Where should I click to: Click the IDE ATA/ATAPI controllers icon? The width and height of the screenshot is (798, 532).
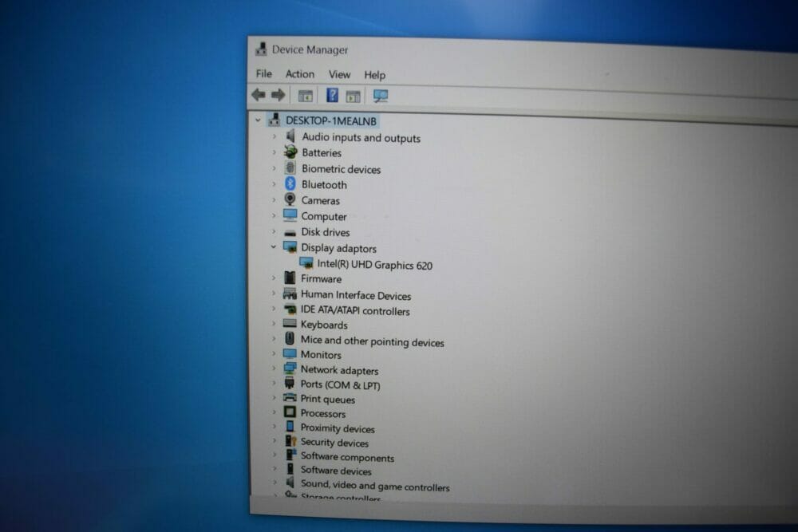[x=290, y=309]
